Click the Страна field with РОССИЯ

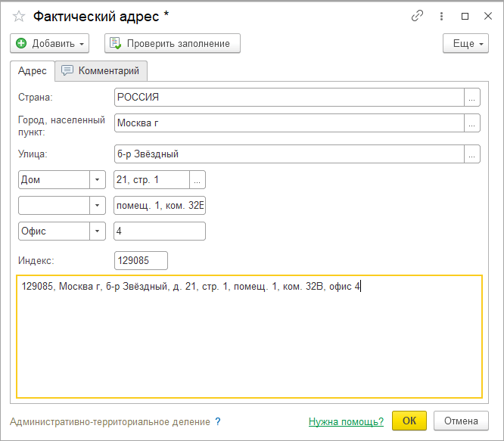click(x=289, y=97)
